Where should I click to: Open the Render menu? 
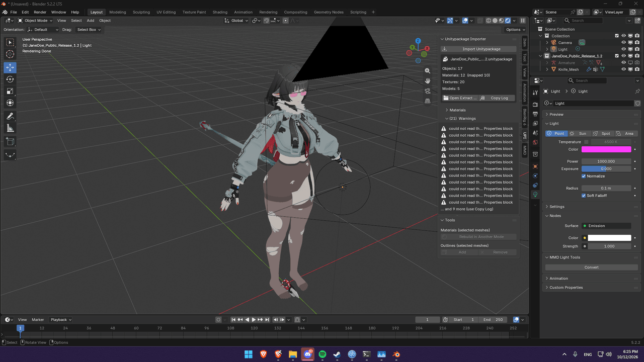(x=40, y=12)
